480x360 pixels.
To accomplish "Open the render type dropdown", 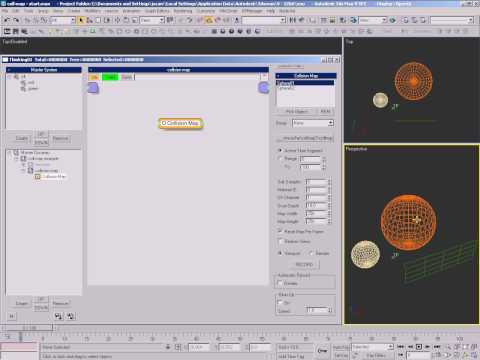I will click(x=373, y=20).
